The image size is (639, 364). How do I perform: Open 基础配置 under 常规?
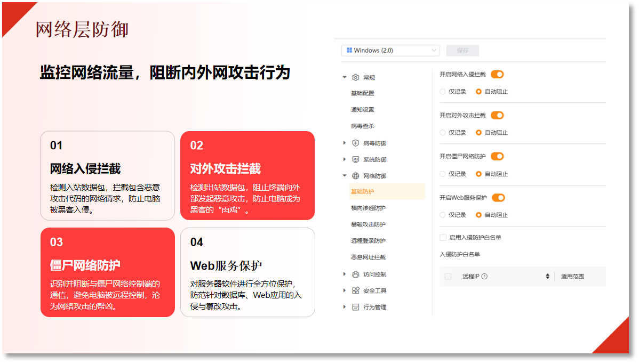pos(362,93)
